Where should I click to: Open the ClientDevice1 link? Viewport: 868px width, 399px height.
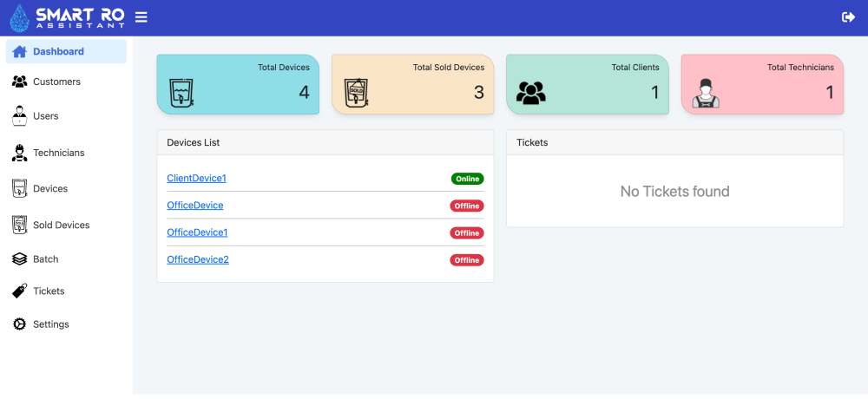tap(196, 178)
